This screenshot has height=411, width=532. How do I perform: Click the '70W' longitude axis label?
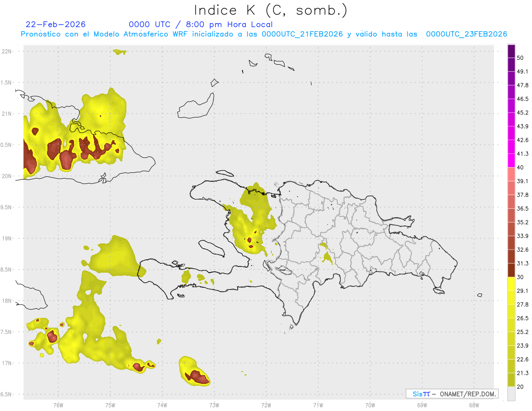(x=370, y=405)
